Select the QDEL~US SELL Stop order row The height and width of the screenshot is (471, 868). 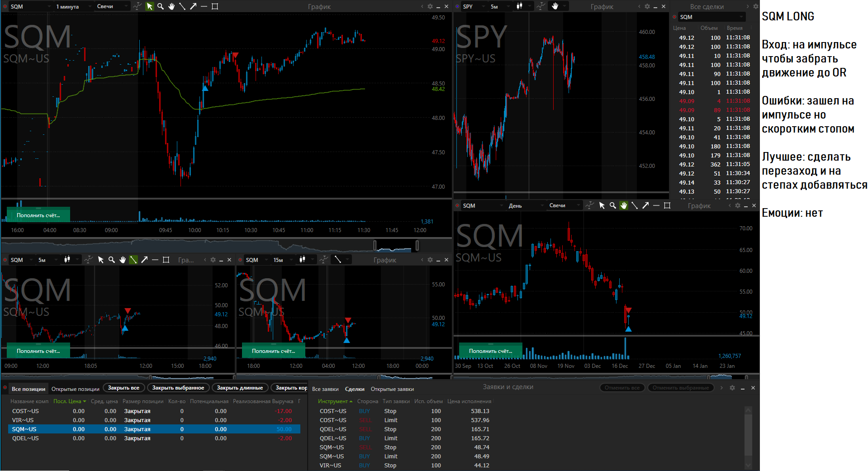tap(405, 429)
